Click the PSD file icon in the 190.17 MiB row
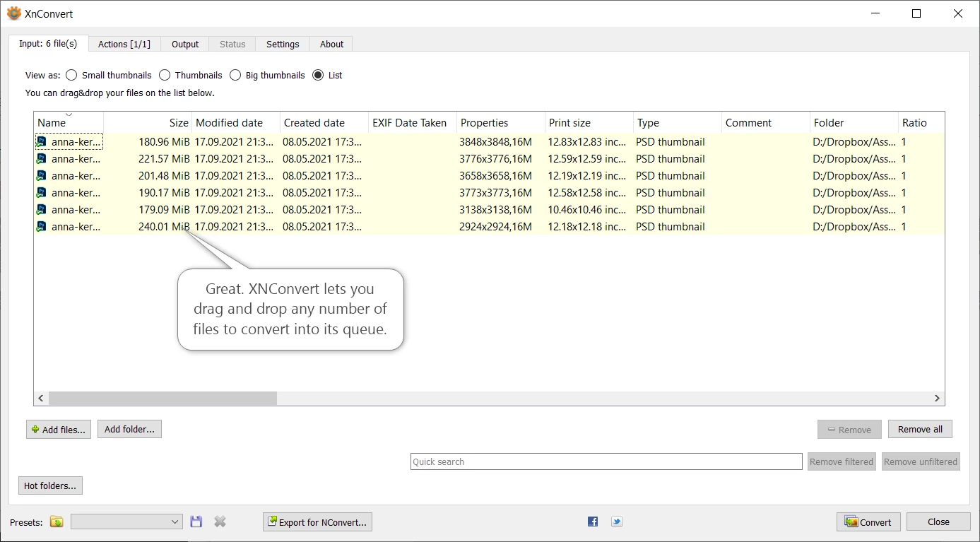The width and height of the screenshot is (980, 542). pyautogui.click(x=42, y=193)
